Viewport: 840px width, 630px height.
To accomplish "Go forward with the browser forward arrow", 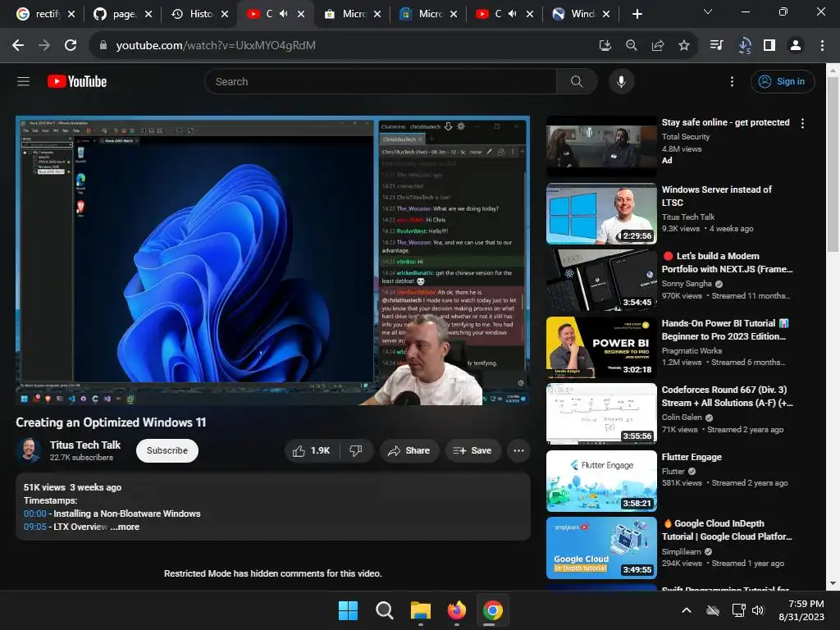I will [44, 46].
